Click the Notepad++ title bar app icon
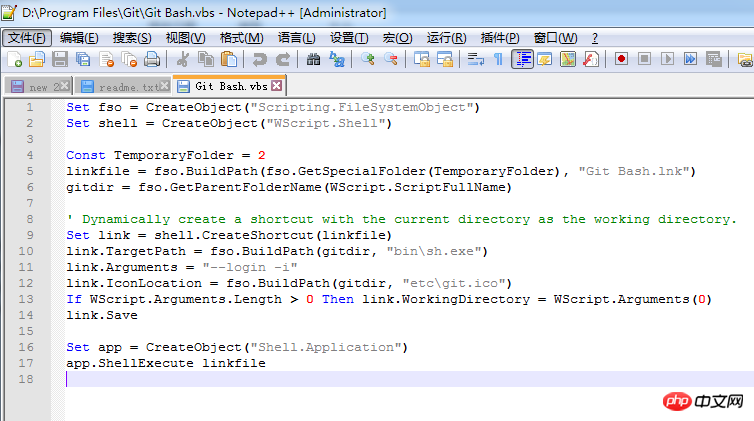Viewport: 754px width, 421px height. (9, 12)
